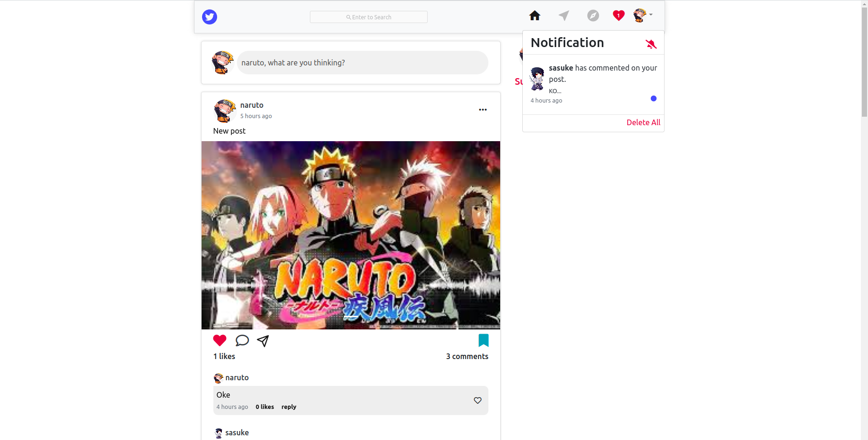The height and width of the screenshot is (440, 868).
Task: Open Discover via the compass icon
Action: (x=593, y=16)
